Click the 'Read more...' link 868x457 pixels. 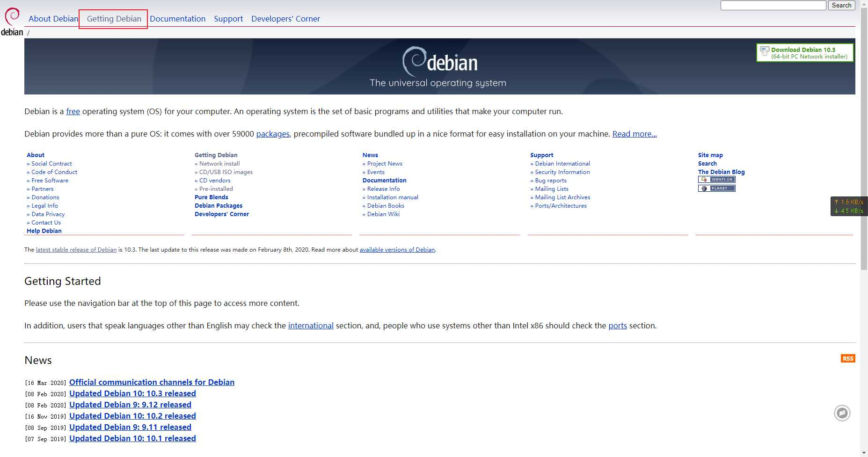tap(635, 134)
